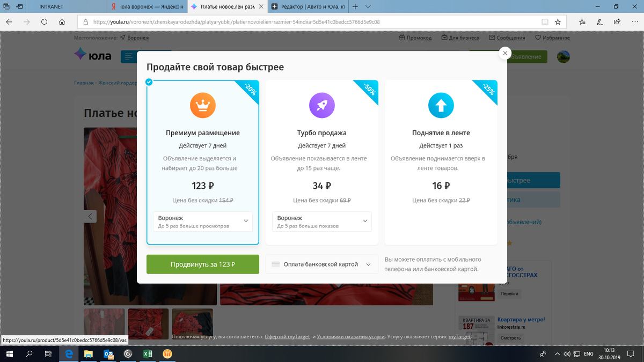Click the crown icon for Премиум размещение
The image size is (644, 362).
[202, 105]
